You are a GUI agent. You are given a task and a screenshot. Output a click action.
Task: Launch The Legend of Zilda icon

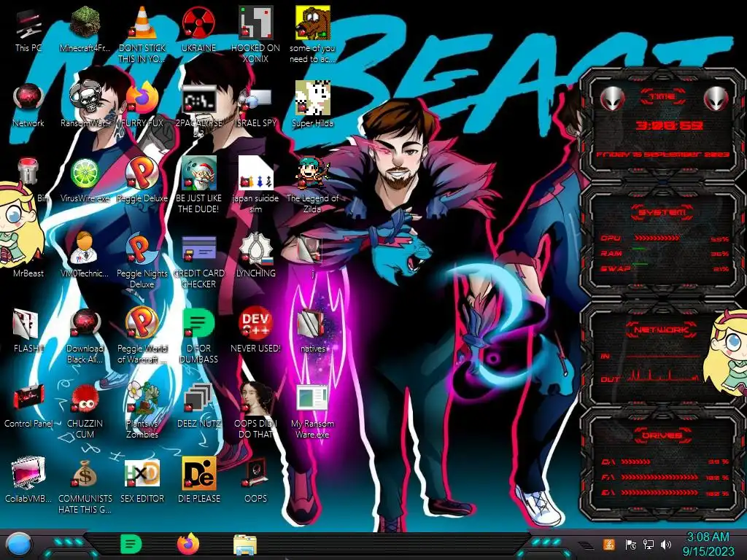click(312, 174)
